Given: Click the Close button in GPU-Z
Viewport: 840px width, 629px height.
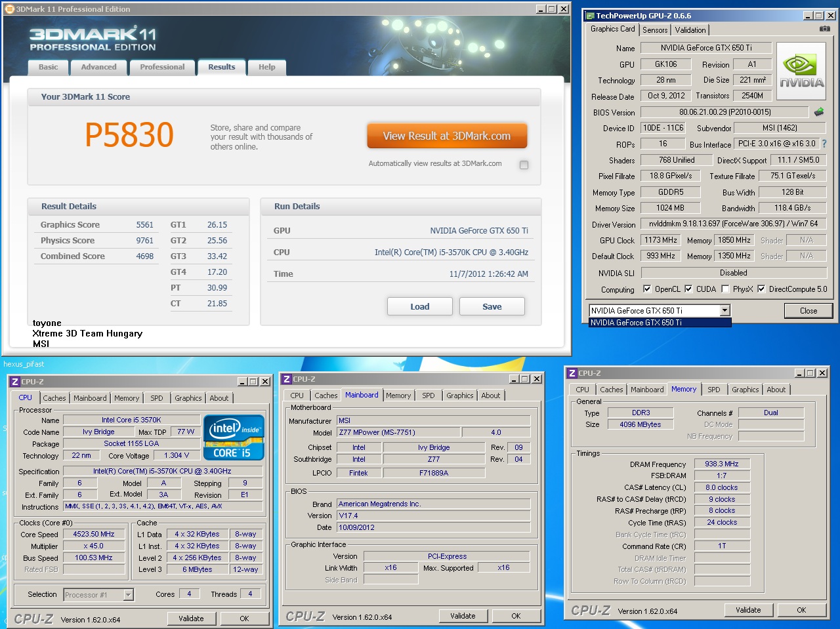Looking at the screenshot, I should pyautogui.click(x=808, y=311).
